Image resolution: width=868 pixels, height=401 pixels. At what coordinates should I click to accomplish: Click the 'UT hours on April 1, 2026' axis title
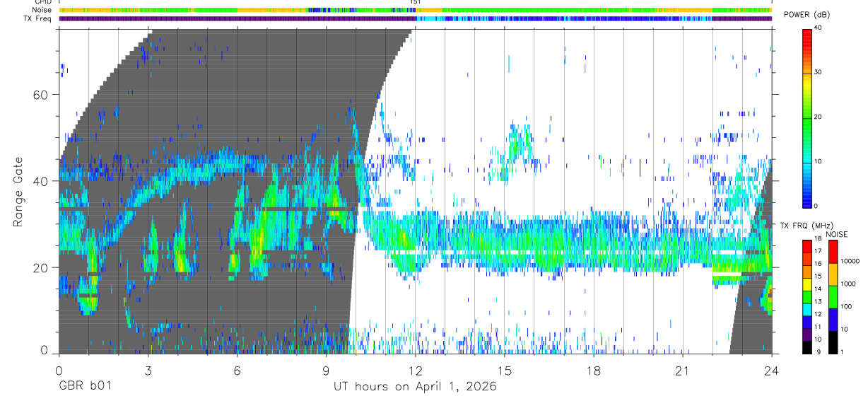(x=415, y=387)
